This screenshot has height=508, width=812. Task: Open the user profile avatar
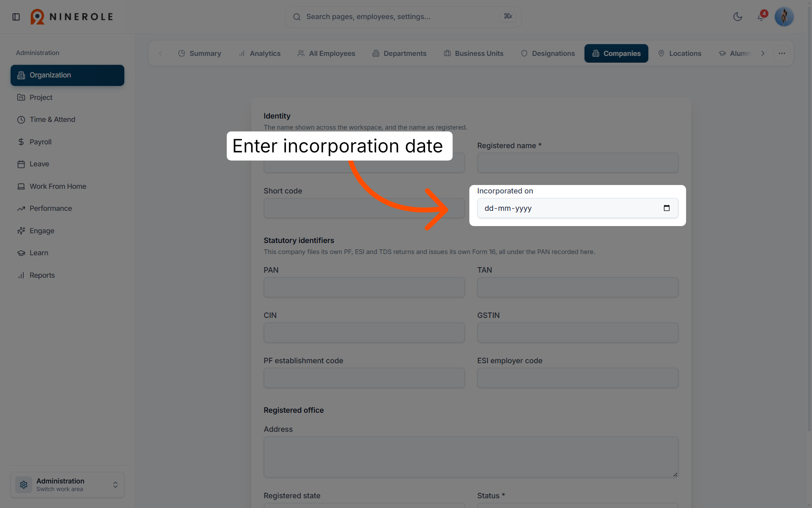coord(784,17)
